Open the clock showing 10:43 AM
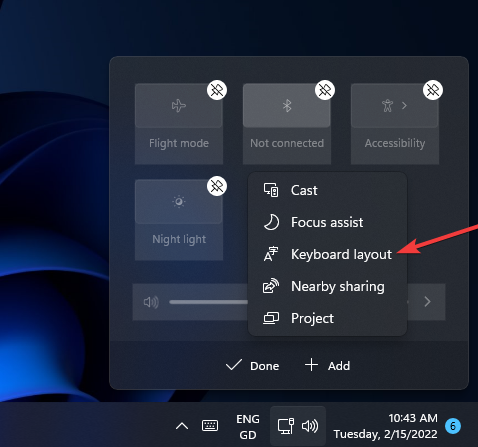 (385, 426)
